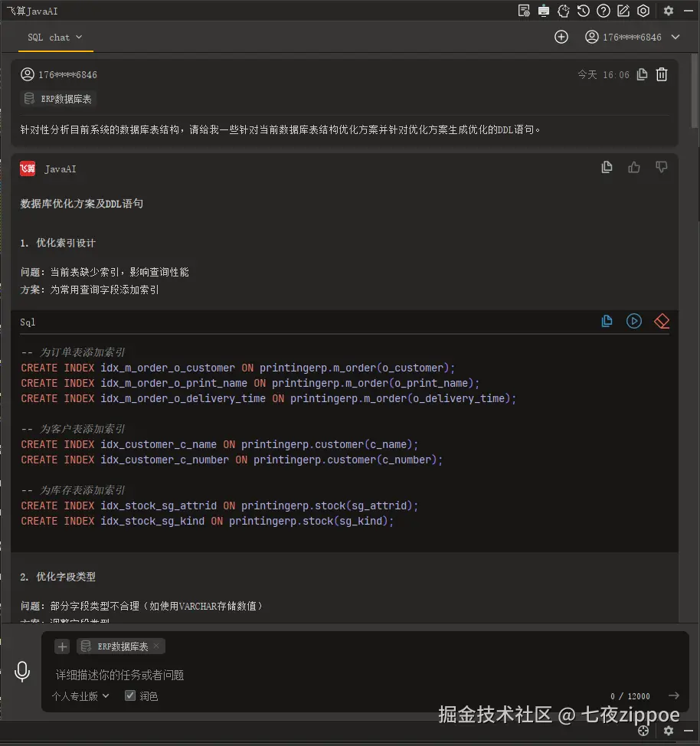Click the edit pencil note icon
Image resolution: width=700 pixels, height=746 pixels.
coord(623,11)
